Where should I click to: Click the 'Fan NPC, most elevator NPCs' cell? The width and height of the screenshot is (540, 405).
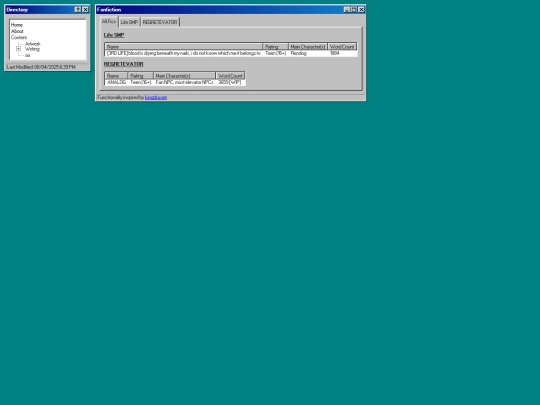pos(184,82)
